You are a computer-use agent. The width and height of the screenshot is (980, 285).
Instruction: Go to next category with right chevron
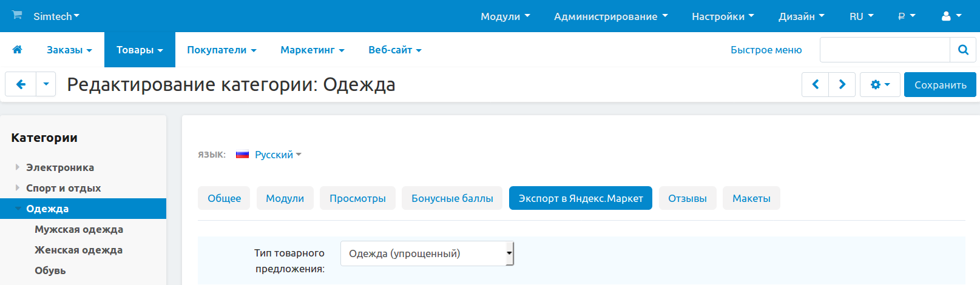(x=842, y=85)
